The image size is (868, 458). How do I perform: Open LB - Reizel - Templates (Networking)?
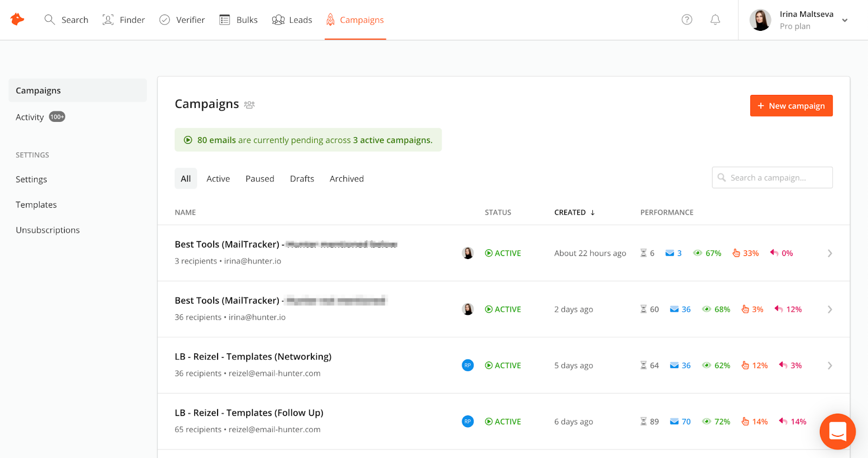tap(253, 357)
